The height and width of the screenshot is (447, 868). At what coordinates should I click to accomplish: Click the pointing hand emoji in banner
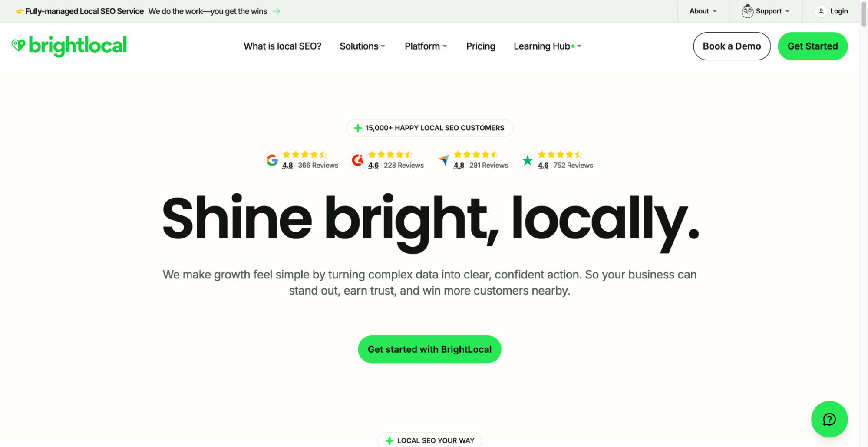point(20,11)
